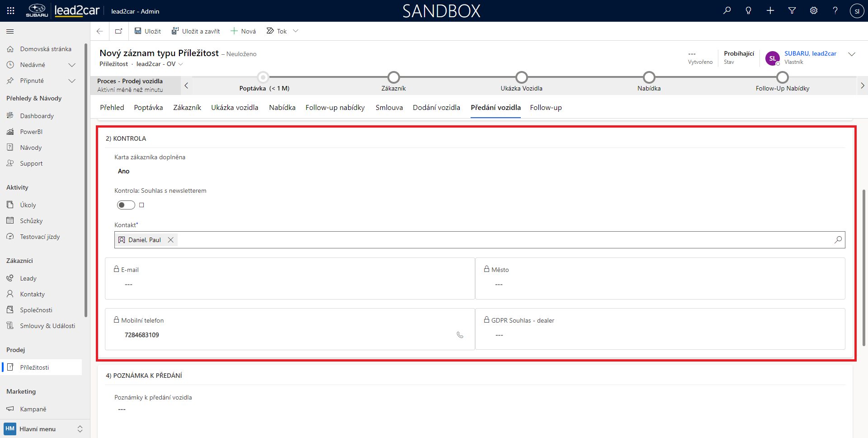Select the Nabídka tab
The image size is (868, 438).
pos(282,108)
